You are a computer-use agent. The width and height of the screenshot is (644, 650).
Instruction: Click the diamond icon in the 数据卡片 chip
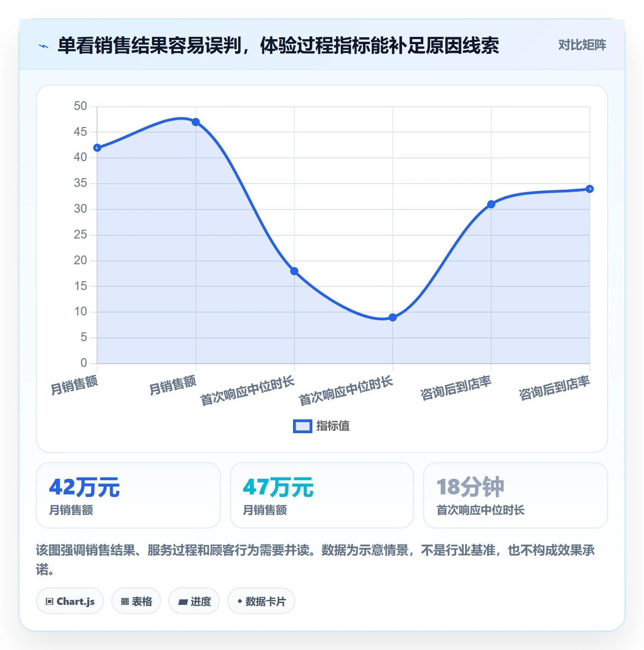[x=240, y=601]
